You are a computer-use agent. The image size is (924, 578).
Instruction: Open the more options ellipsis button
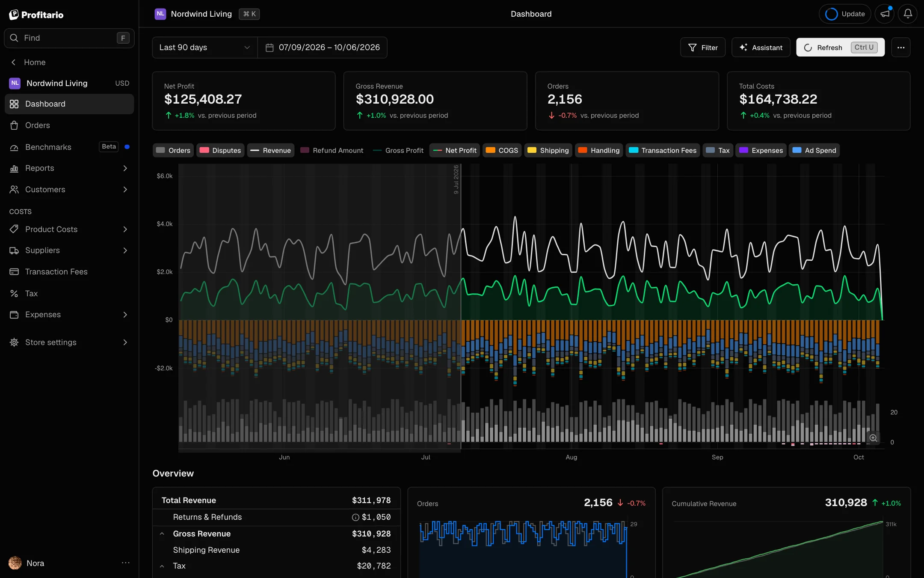[901, 48]
